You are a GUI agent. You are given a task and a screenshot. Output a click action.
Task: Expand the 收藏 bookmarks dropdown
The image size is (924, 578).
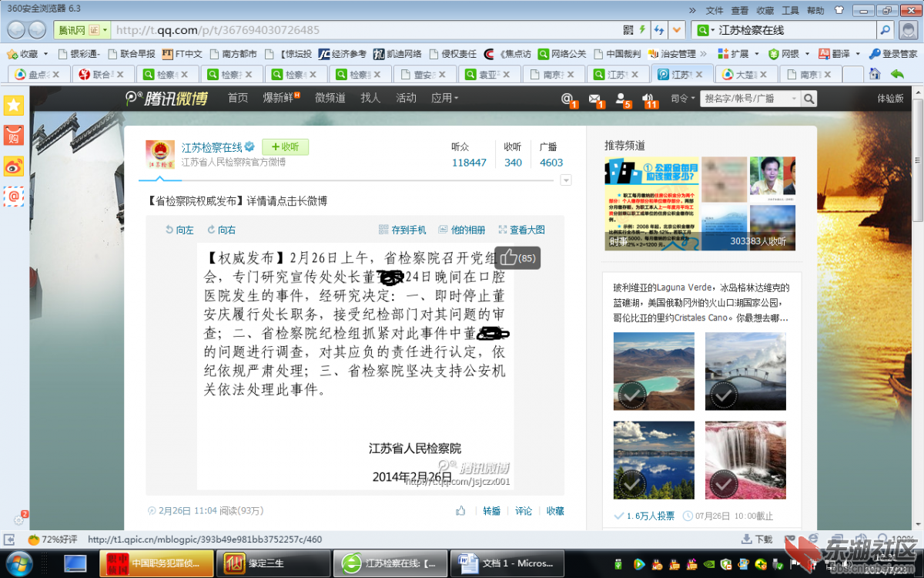[x=45, y=54]
